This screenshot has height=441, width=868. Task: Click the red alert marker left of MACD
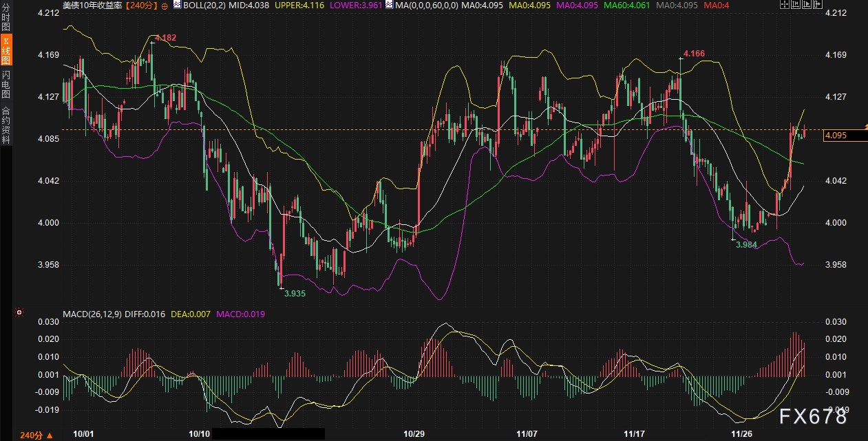coord(19,313)
